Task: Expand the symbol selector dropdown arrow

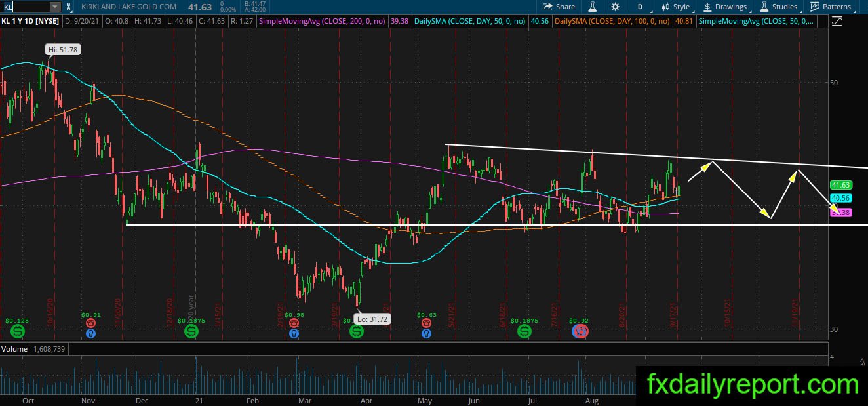Action: pos(55,7)
